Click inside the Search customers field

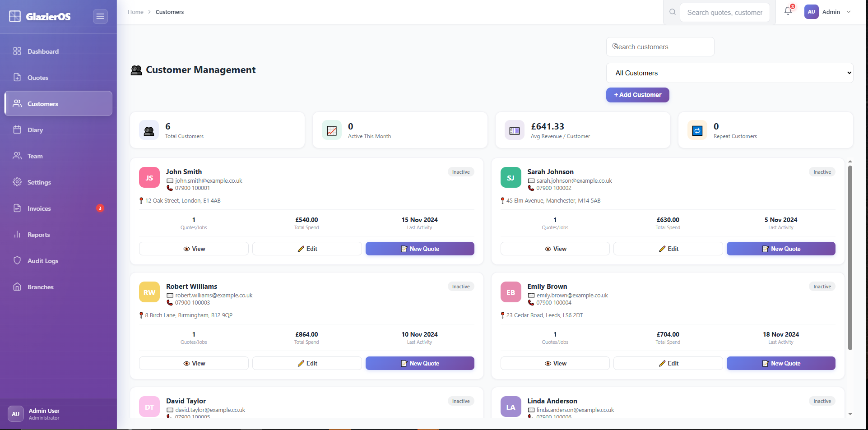659,46
